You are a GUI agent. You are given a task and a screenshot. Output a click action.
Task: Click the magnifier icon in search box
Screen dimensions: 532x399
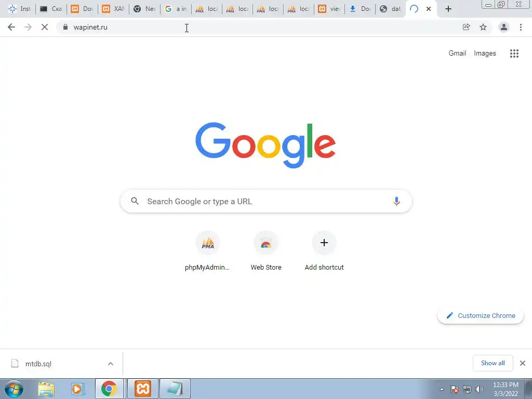click(x=135, y=201)
